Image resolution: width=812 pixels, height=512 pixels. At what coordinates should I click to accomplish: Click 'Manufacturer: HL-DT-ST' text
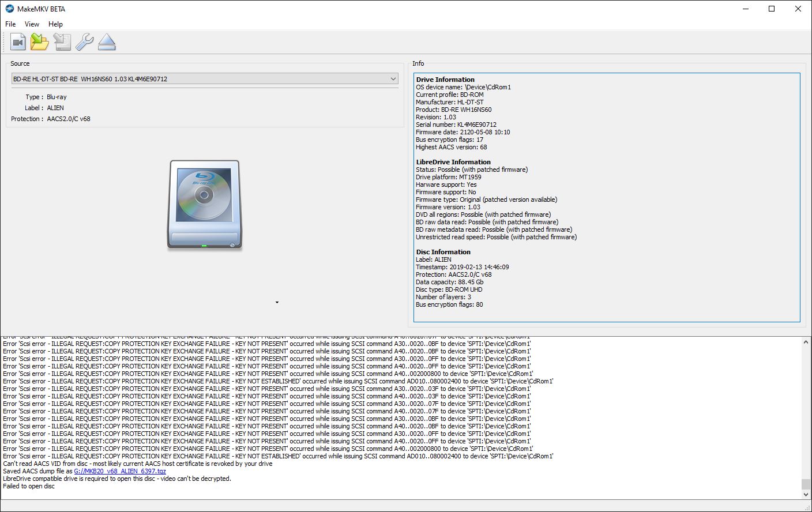coord(450,102)
